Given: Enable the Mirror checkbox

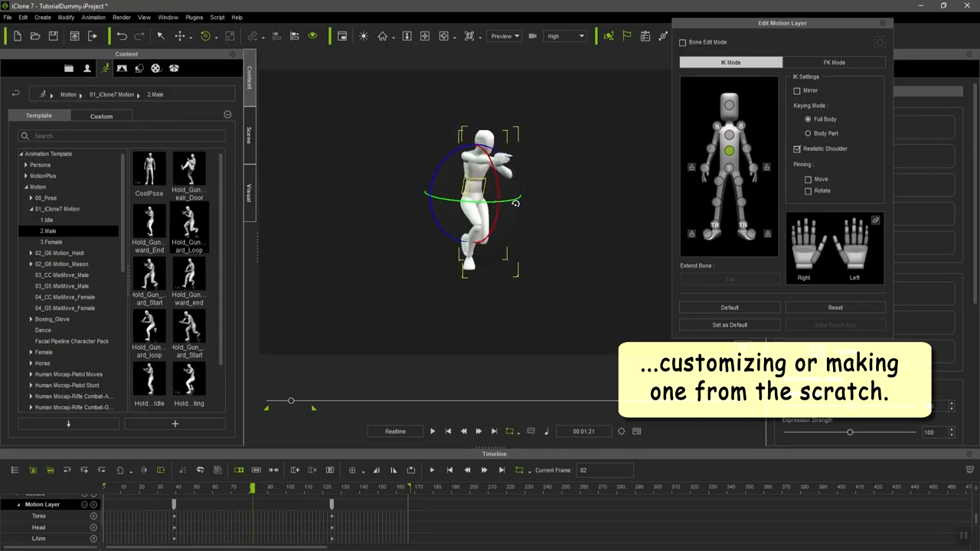Looking at the screenshot, I should (797, 90).
